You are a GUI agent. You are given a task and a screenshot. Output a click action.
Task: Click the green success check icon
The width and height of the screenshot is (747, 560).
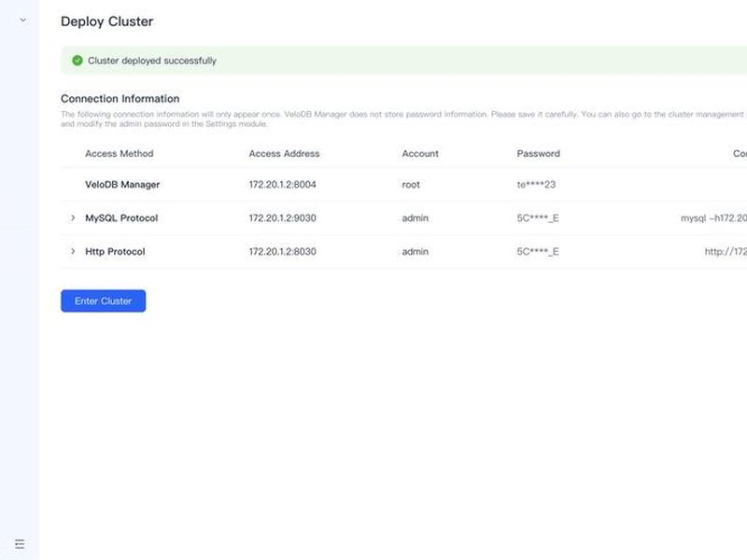click(78, 61)
